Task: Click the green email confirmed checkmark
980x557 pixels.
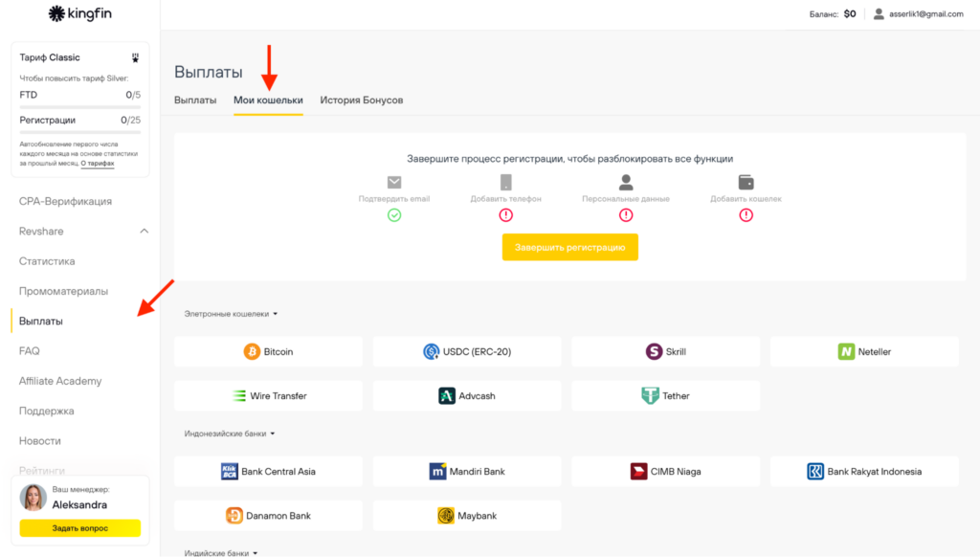Action: tap(393, 215)
